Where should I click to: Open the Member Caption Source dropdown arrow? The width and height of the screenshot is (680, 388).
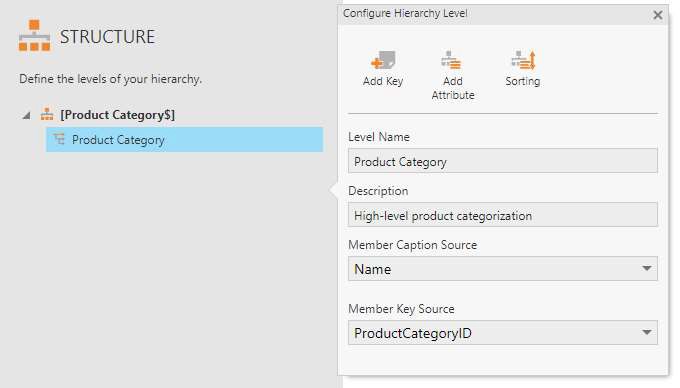click(647, 268)
